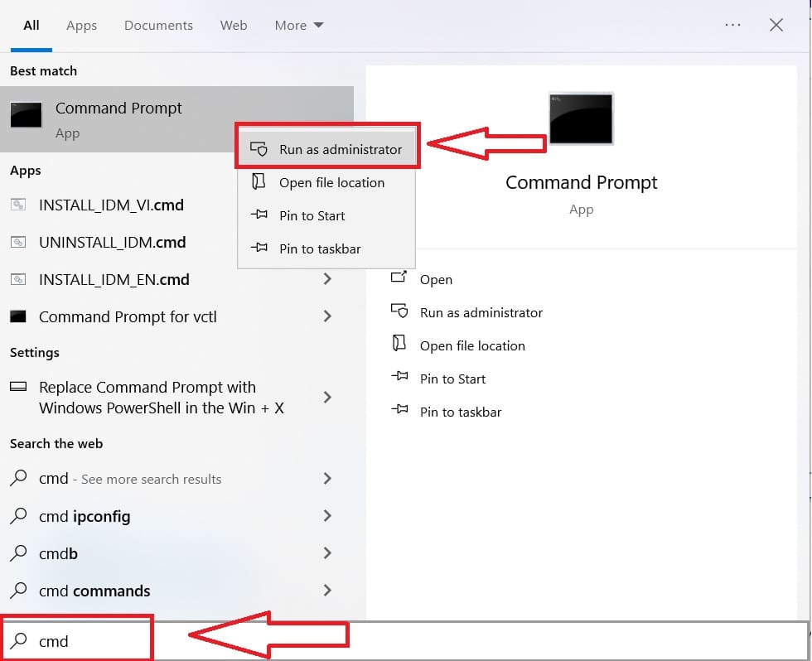Image resolution: width=812 pixels, height=661 pixels.
Task: Click the search icon beside cmd web result
Action: coord(18,477)
